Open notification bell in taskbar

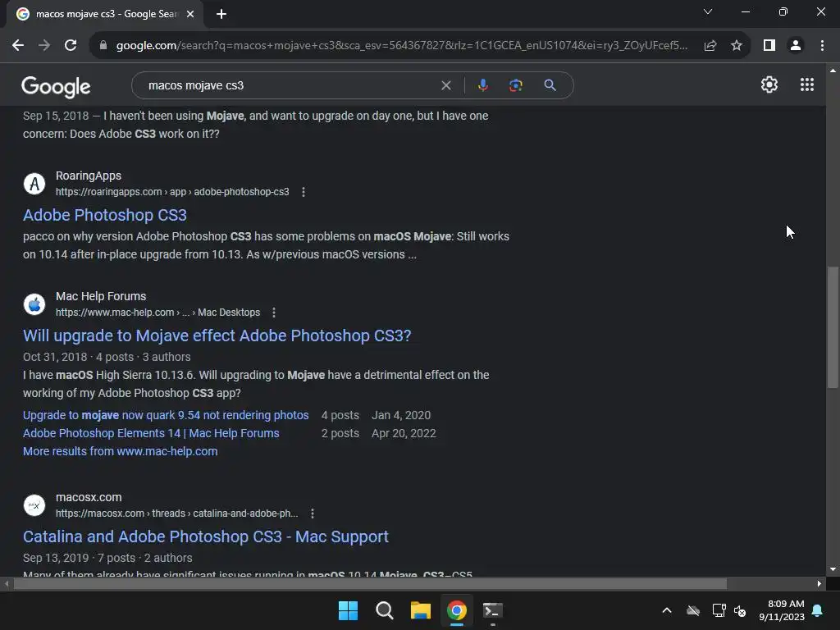[x=818, y=610]
